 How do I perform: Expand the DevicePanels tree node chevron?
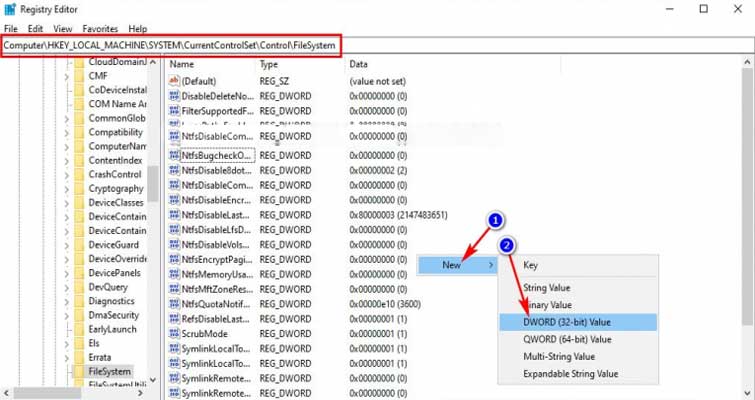(x=67, y=273)
